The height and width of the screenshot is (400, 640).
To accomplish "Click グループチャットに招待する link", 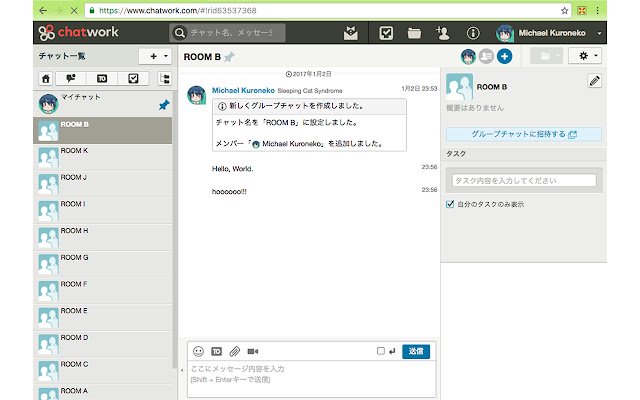I will (524, 134).
